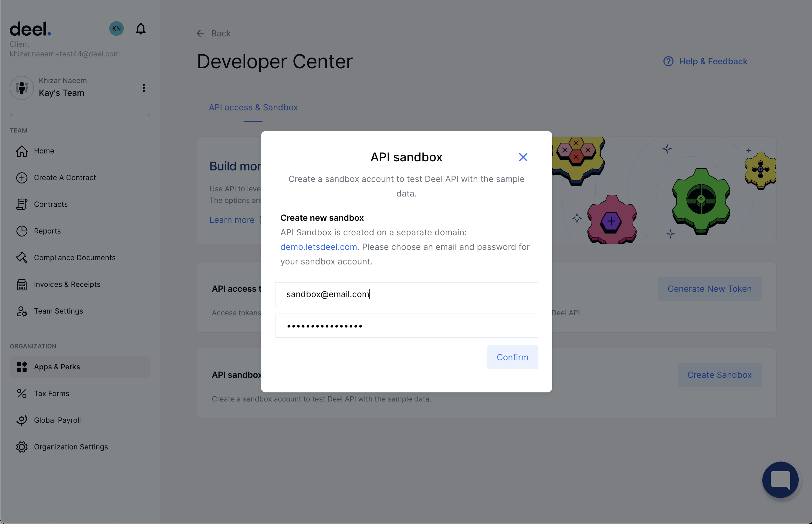
Task: Click the Team Settings person-gear icon
Action: click(x=22, y=311)
